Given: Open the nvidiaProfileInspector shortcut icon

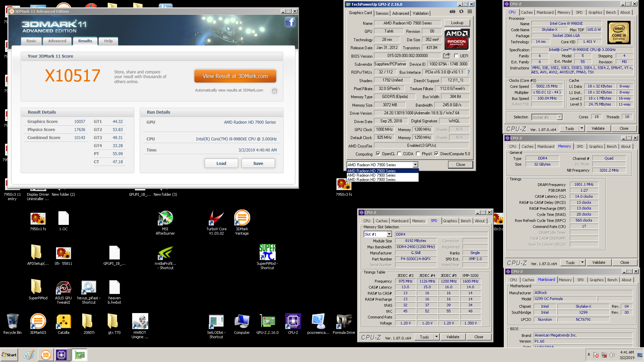Looking at the screenshot, I should click(165, 257).
